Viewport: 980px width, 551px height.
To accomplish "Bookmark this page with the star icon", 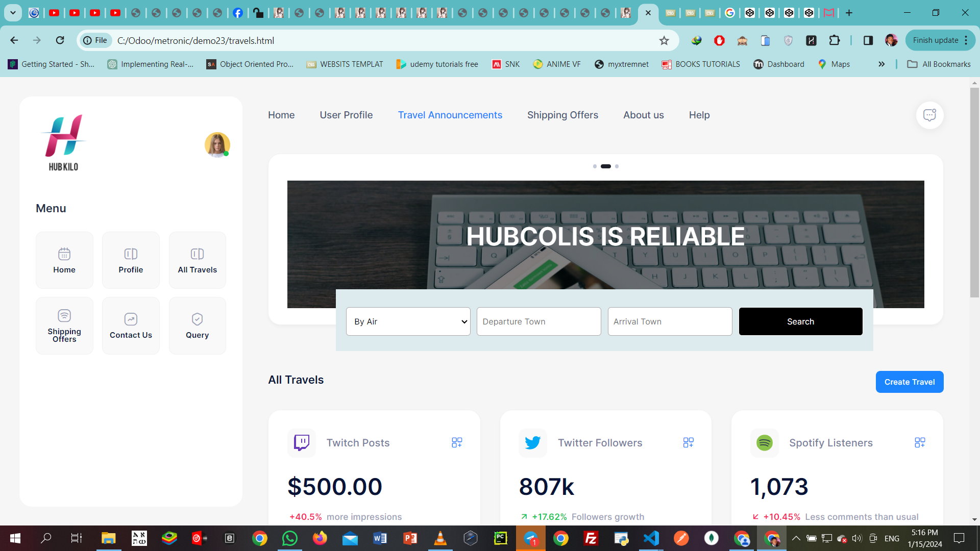I will (x=664, y=40).
